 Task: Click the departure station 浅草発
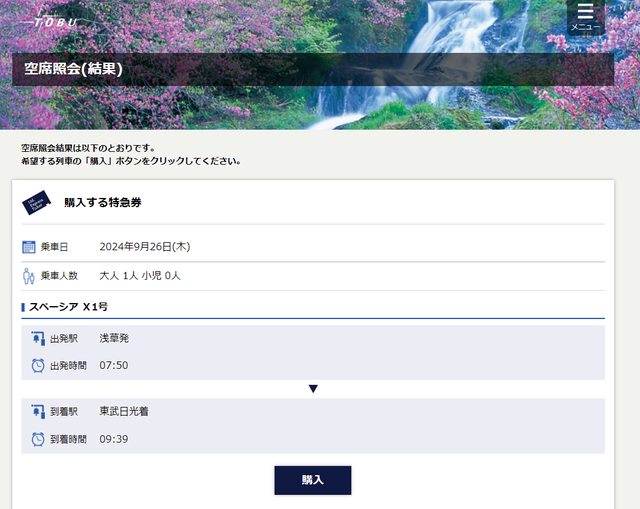(x=114, y=339)
